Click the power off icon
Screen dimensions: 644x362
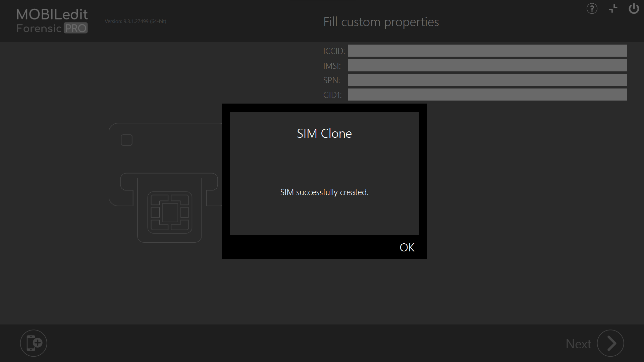click(x=634, y=9)
